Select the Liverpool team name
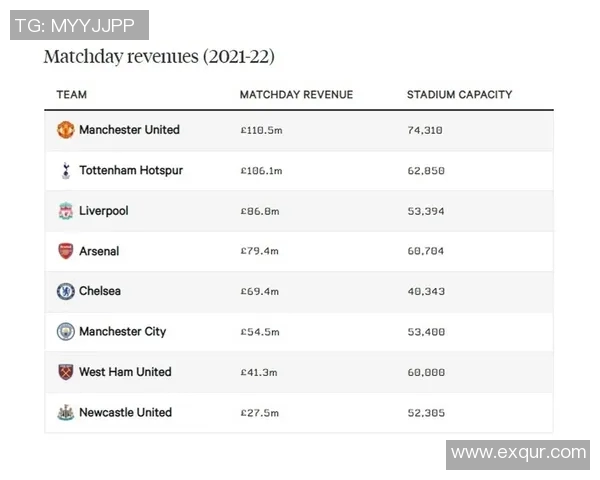600x480 pixels. click(x=104, y=211)
